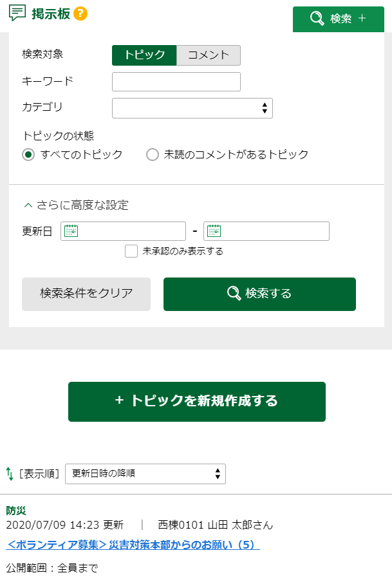Viewport: 392px width, 584px height.
Task: Select すべてのトピック radio button
Action: coord(28,155)
